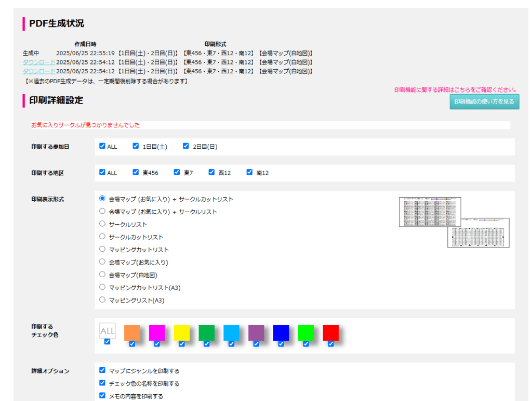Toggle the 1日目(土) participation day checkbox

pyautogui.click(x=136, y=146)
